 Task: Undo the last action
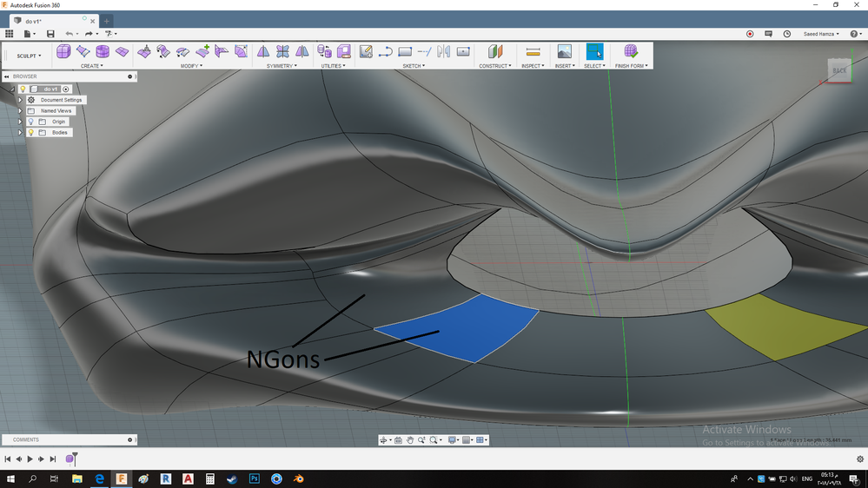[70, 34]
